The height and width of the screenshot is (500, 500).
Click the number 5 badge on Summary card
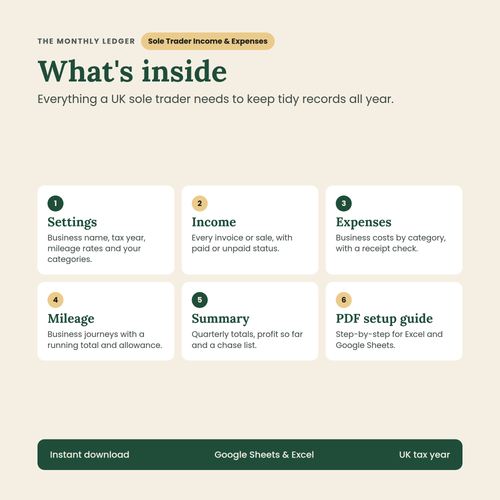tap(200, 300)
